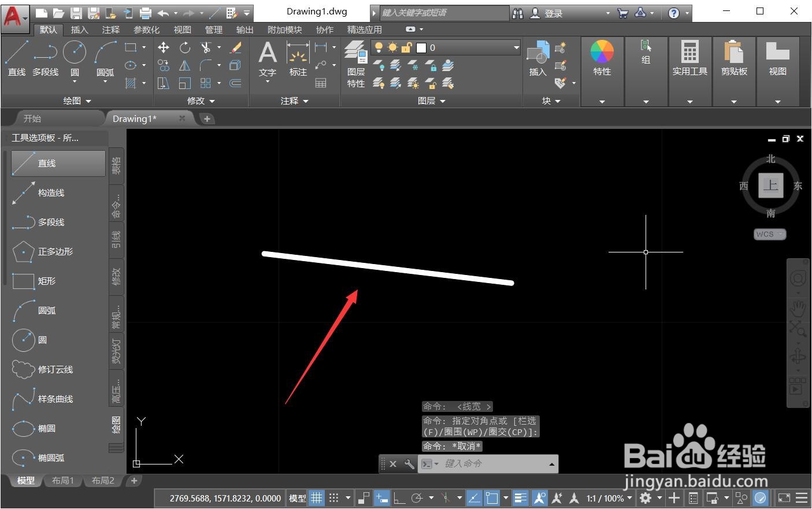
Task: Open annotation scale 1:1 / 100% dropdown
Action: coord(609,497)
